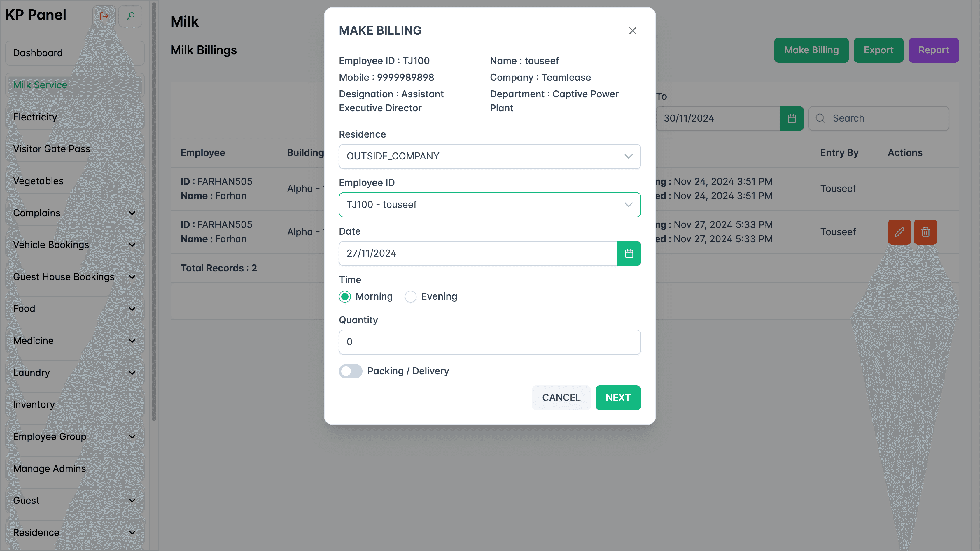Click the Entry By column header
980x551 pixels.
pos(839,152)
